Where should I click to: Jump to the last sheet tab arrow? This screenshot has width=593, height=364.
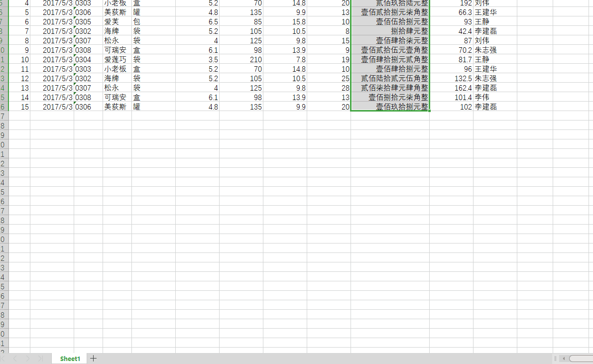pyautogui.click(x=40, y=359)
